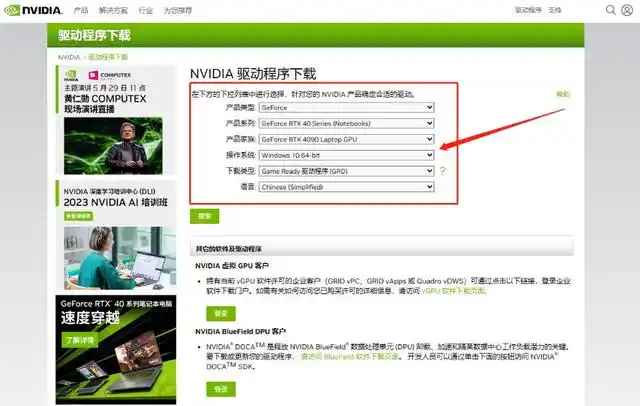
Task: Expand the 产品类型 dropdown showing GeForce
Action: 347,107
